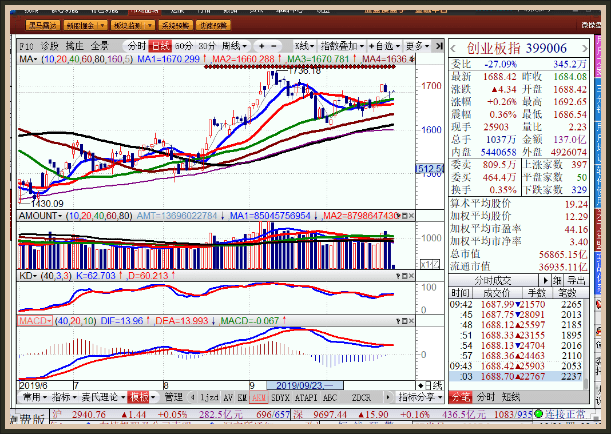Expand the MACD panel filter icon

398,321
